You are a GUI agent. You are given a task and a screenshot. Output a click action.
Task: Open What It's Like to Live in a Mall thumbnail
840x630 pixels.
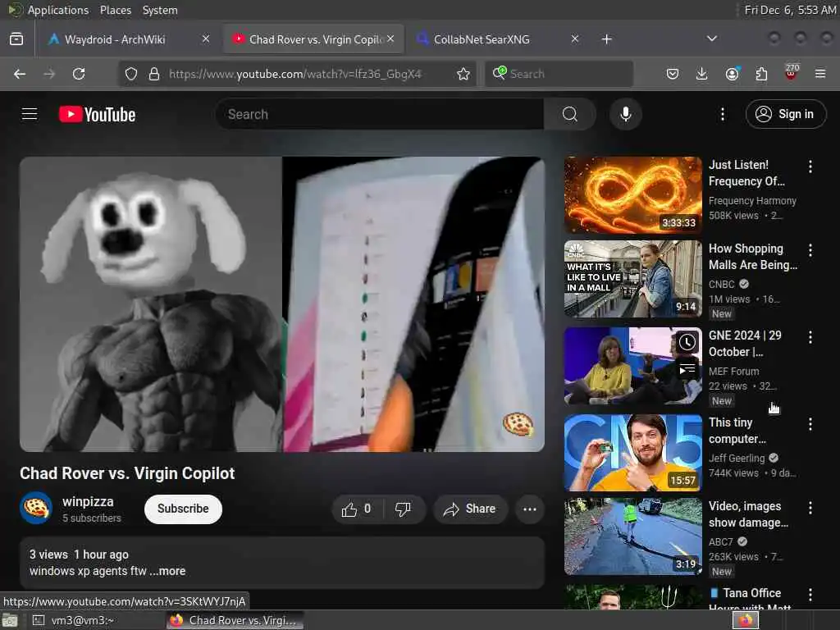tap(632, 279)
